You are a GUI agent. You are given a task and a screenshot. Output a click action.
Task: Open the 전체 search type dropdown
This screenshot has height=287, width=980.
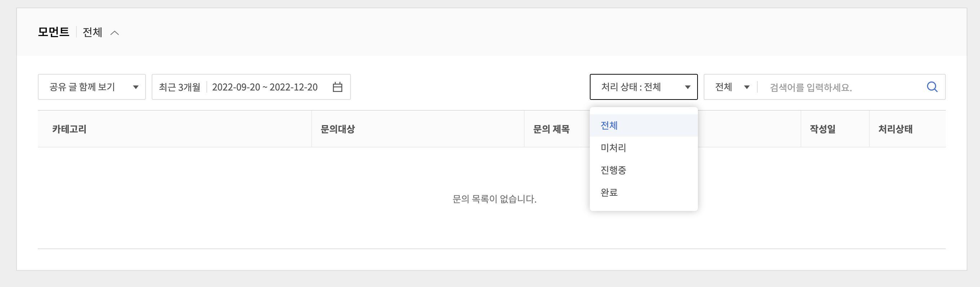(731, 87)
